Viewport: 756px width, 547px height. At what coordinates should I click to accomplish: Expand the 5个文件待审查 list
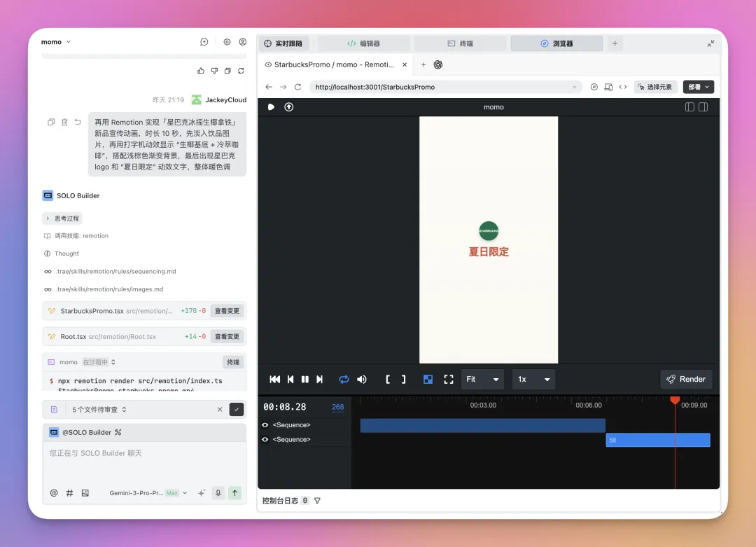coord(99,410)
